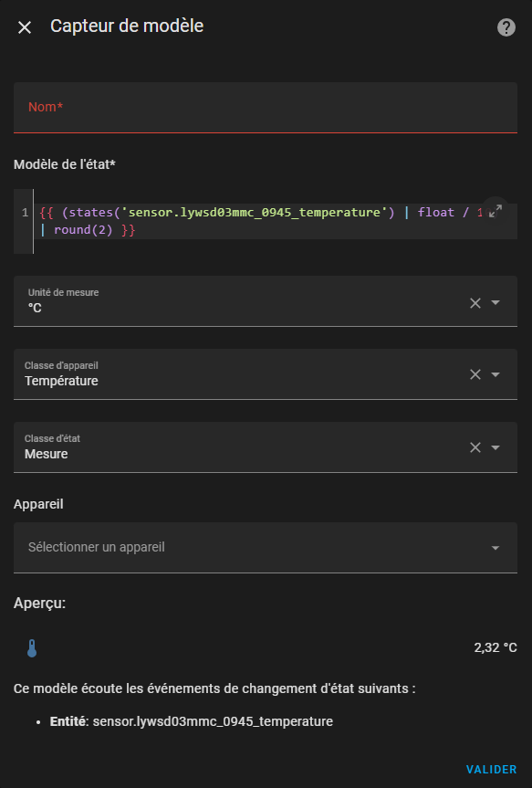Open the help question mark icon
The height and width of the screenshot is (788, 532).
tap(506, 27)
